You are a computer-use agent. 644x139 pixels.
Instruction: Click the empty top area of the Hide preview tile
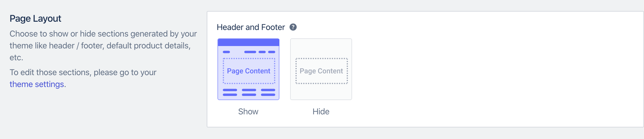pos(321,48)
